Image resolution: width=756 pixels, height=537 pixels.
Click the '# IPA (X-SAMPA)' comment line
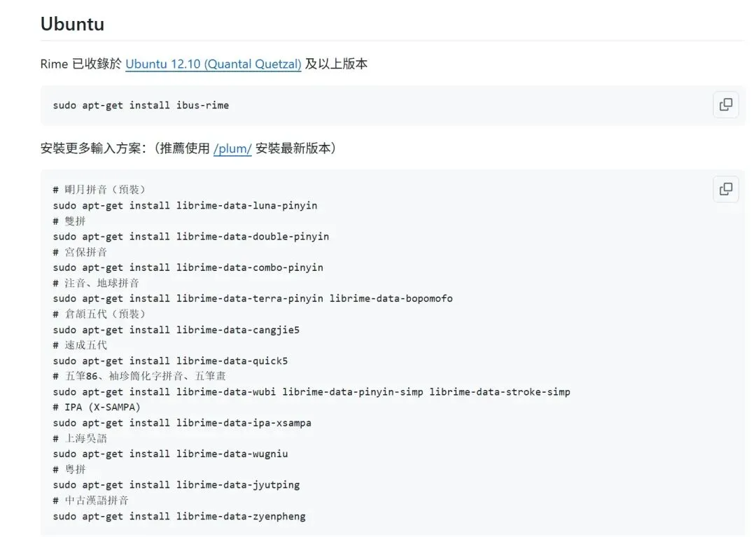[x=97, y=407]
